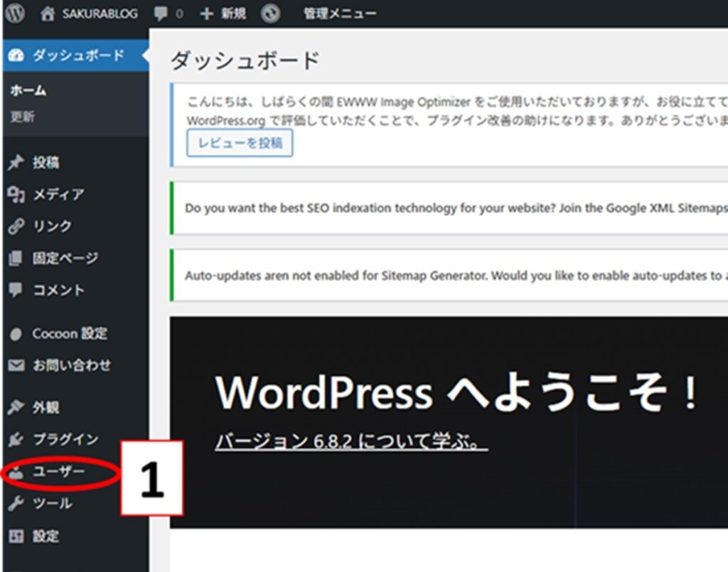Image resolution: width=728 pixels, height=572 pixels.
Task: Open the 更新 updates submenu item
Action: [22, 117]
